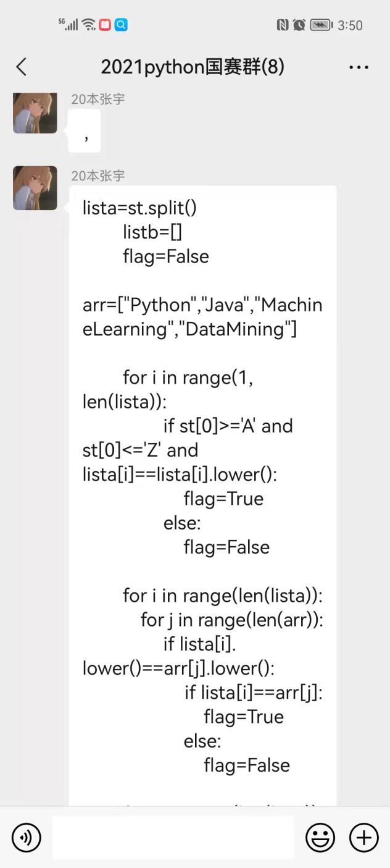Tap the 3:50 clock display
This screenshot has width=390, height=868.
(x=350, y=25)
